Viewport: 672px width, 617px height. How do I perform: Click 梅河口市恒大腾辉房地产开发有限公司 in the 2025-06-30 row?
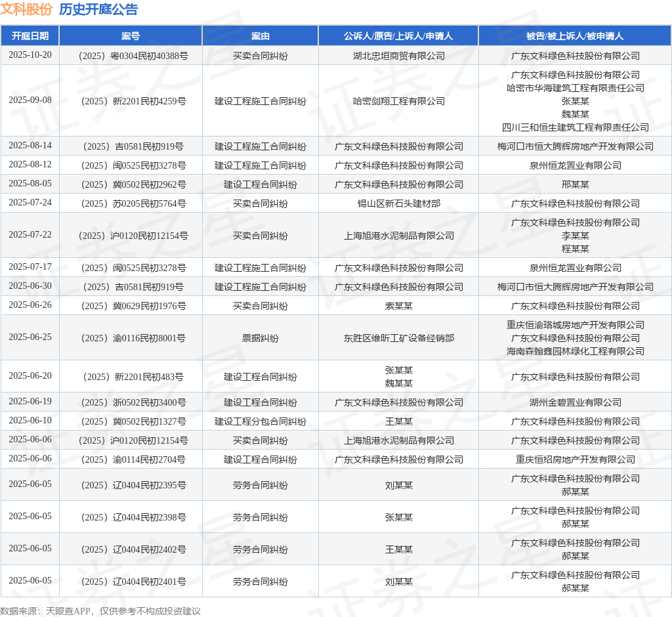point(575,287)
